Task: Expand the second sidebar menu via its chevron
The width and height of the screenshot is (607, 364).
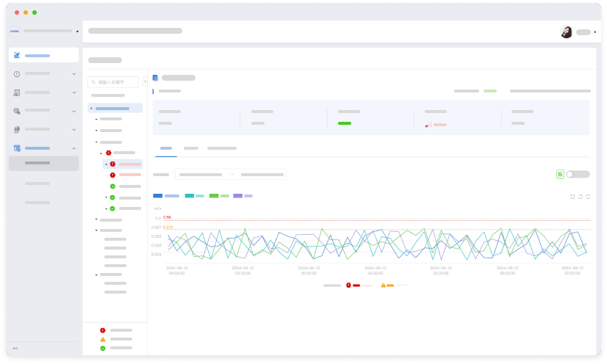Action: pyautogui.click(x=73, y=92)
